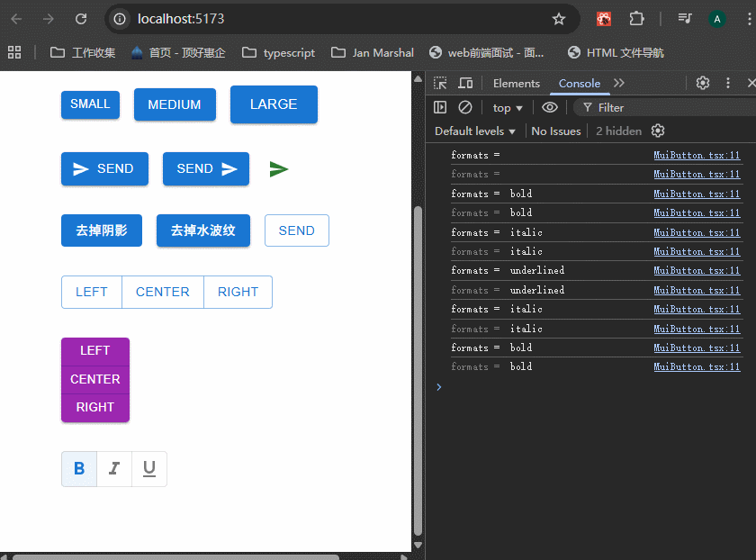The height and width of the screenshot is (560, 756).
Task: Expand more DevTools tabs chevron
Action: coord(619,83)
